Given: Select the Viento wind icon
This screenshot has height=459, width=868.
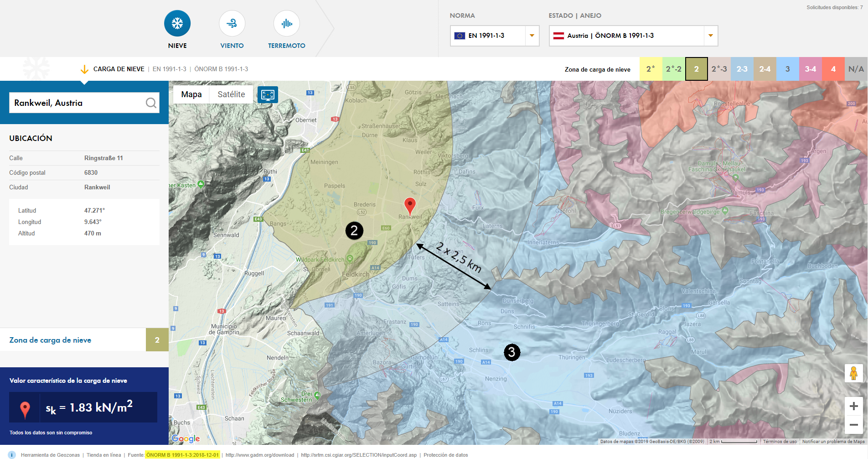Looking at the screenshot, I should click(232, 23).
